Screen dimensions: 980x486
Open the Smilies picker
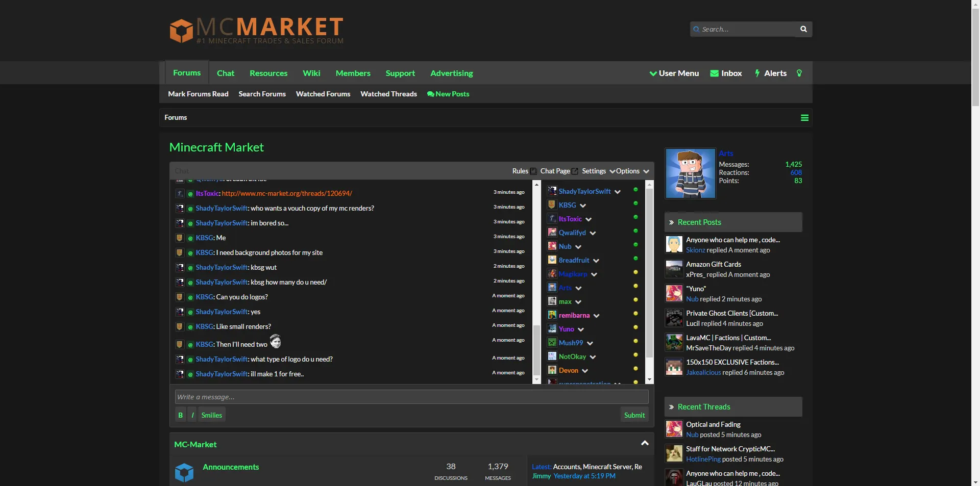211,415
